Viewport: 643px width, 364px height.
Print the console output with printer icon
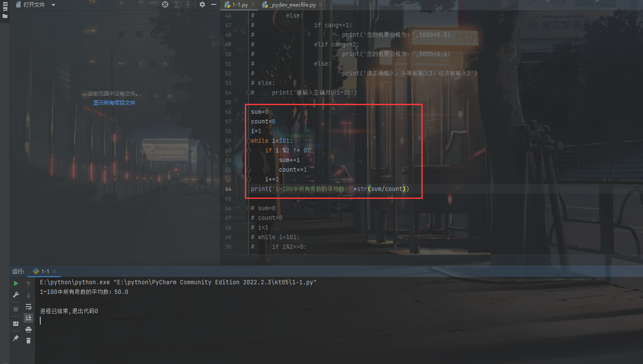tap(28, 329)
